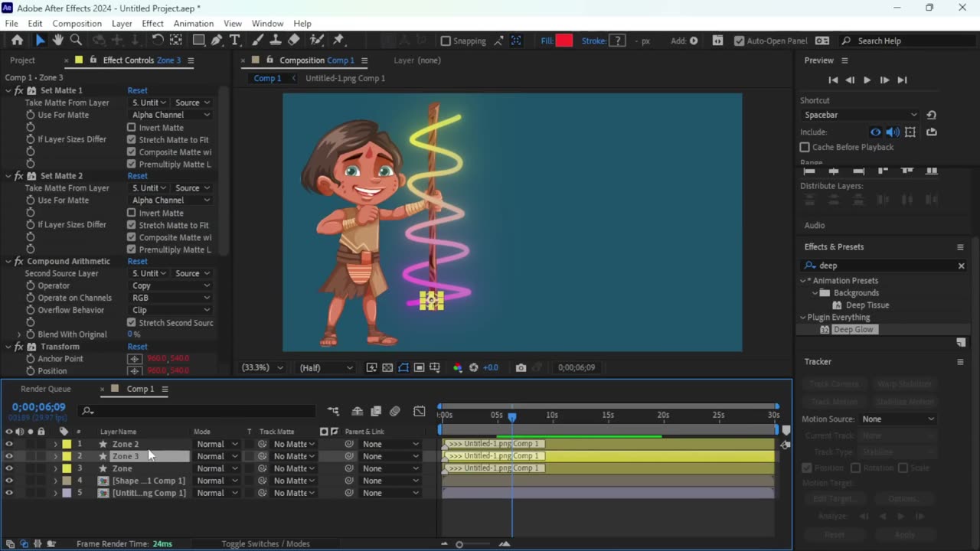980x551 pixels.
Task: Click the timeline zoom slider handle
Action: point(459,544)
